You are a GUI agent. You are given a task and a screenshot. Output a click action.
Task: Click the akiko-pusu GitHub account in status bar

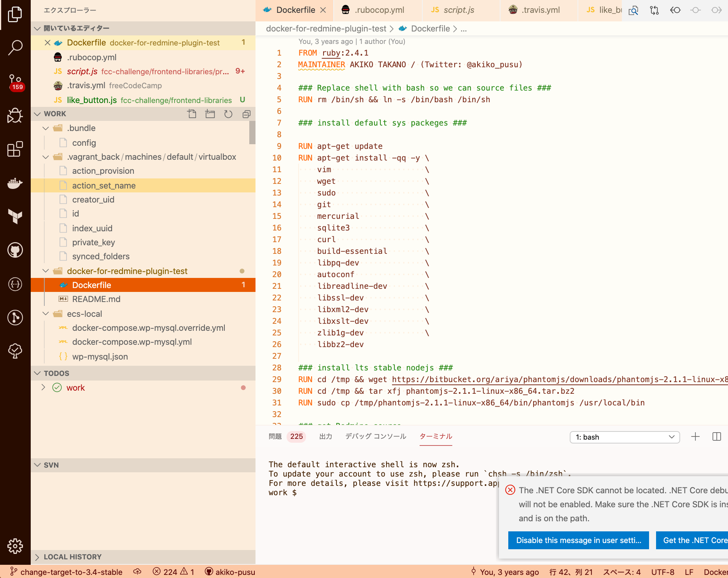230,572
